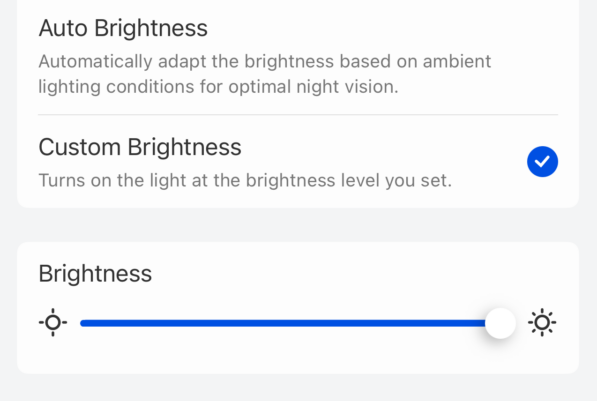The height and width of the screenshot is (401, 597).
Task: Click the Auto Brightness description text
Action: tap(265, 74)
